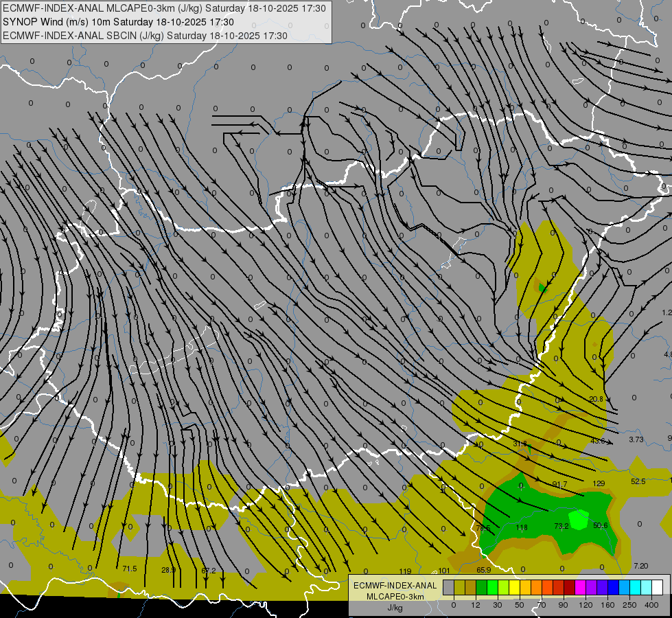Click the map value '28.9'
The width and height of the screenshot is (672, 618).
coord(168,570)
